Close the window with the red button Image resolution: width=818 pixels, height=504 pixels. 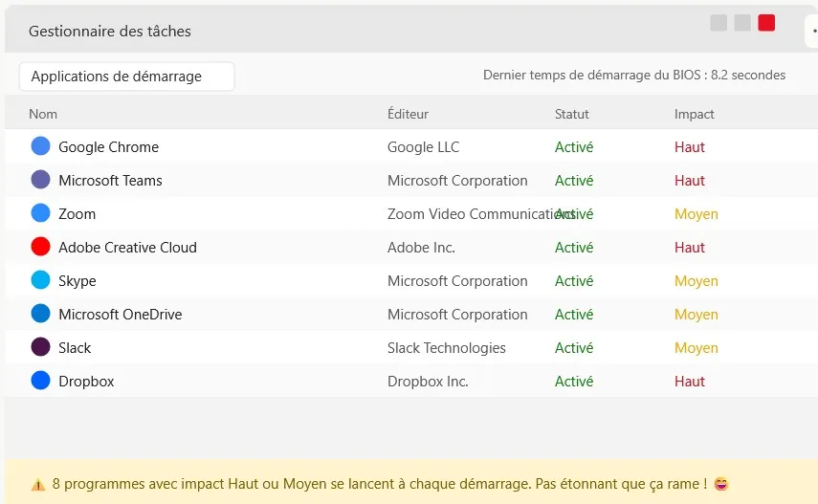click(x=766, y=23)
